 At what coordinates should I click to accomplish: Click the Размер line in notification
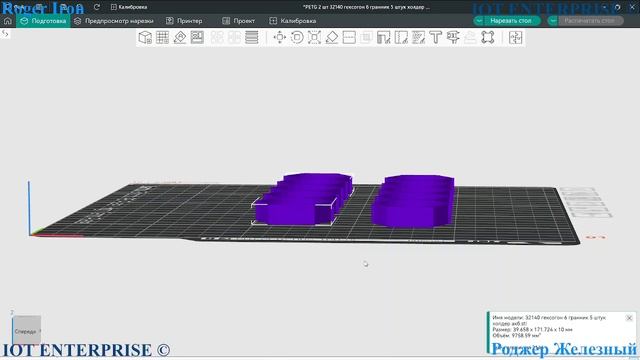(x=532, y=329)
